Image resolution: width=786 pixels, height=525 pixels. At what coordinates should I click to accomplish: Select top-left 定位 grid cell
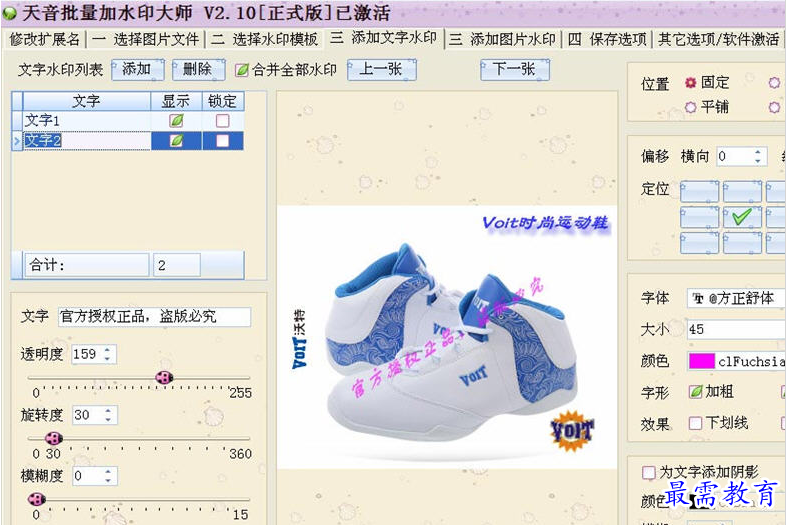click(x=699, y=192)
